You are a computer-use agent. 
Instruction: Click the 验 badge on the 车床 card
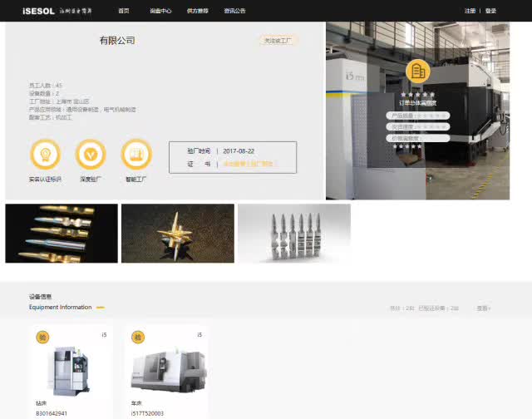point(138,337)
